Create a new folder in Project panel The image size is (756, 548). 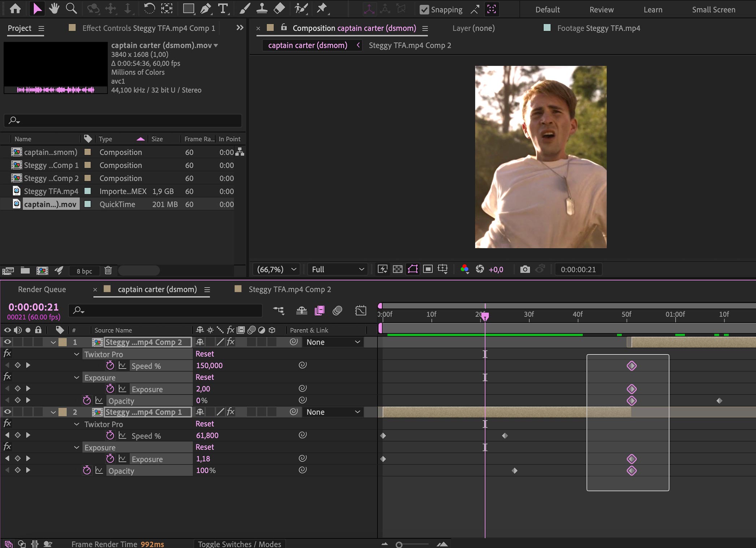pos(25,270)
